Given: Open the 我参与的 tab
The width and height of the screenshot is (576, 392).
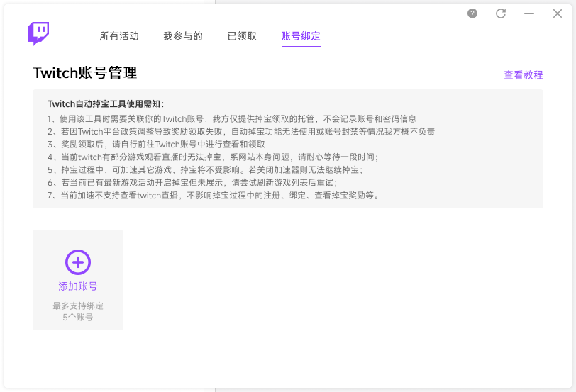Looking at the screenshot, I should pyautogui.click(x=183, y=36).
